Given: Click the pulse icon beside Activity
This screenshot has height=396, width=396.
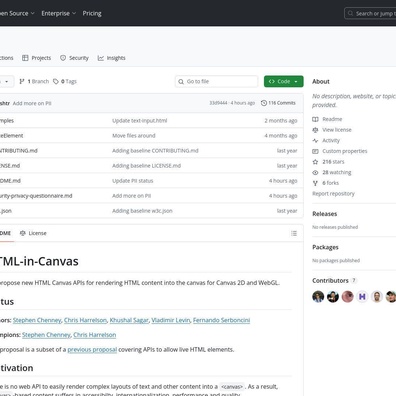Looking at the screenshot, I should pyautogui.click(x=315, y=140).
